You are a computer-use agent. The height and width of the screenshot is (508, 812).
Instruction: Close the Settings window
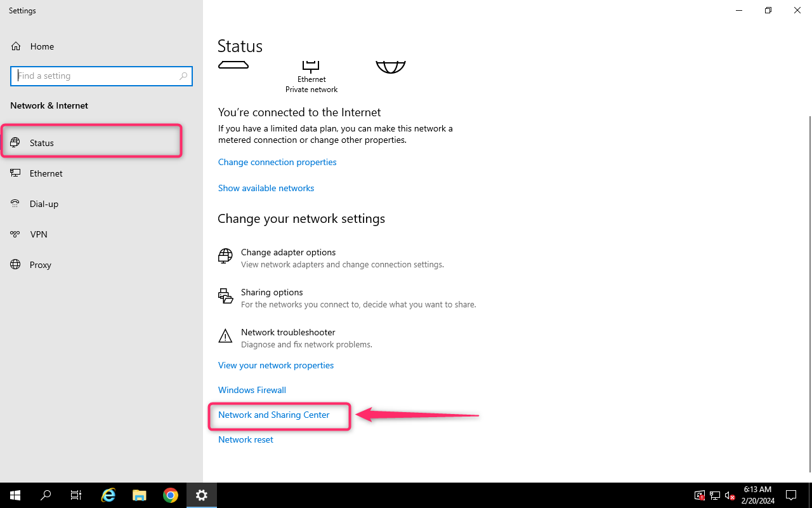[797, 10]
